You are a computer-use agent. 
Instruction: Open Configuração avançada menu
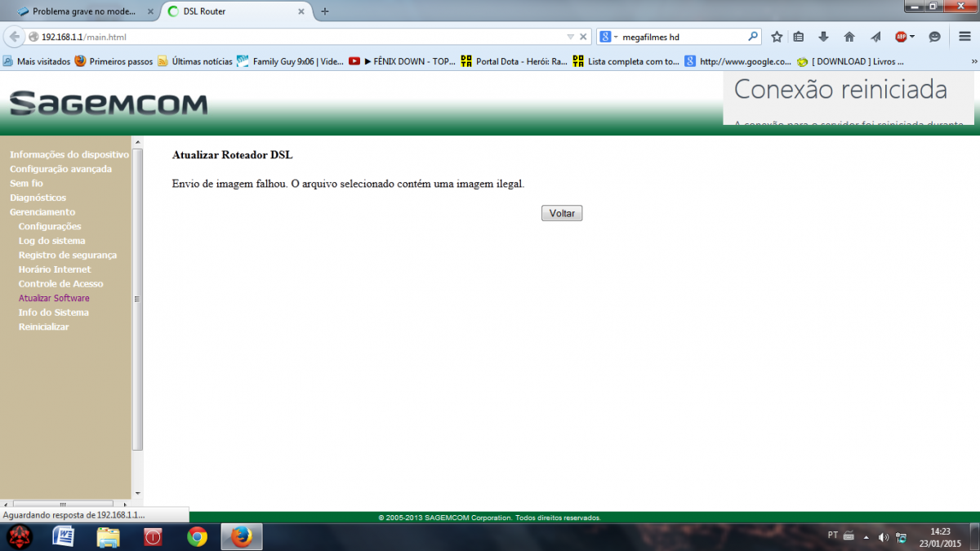pos(60,169)
